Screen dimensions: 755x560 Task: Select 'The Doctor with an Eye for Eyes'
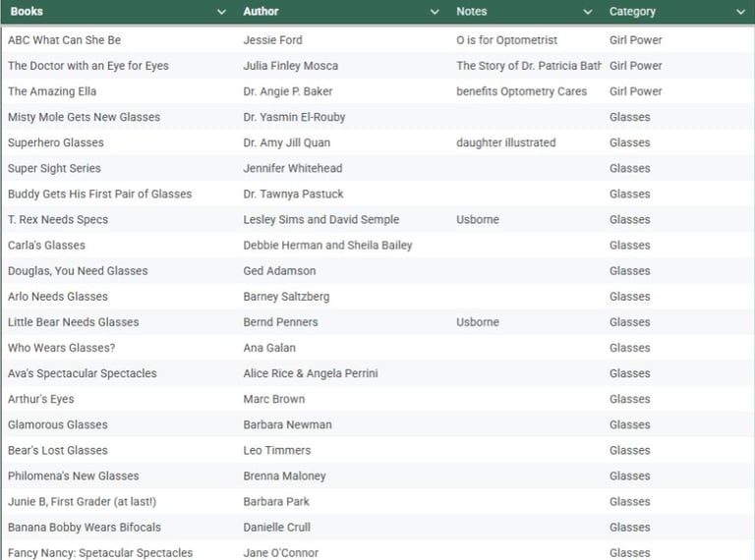click(88, 66)
